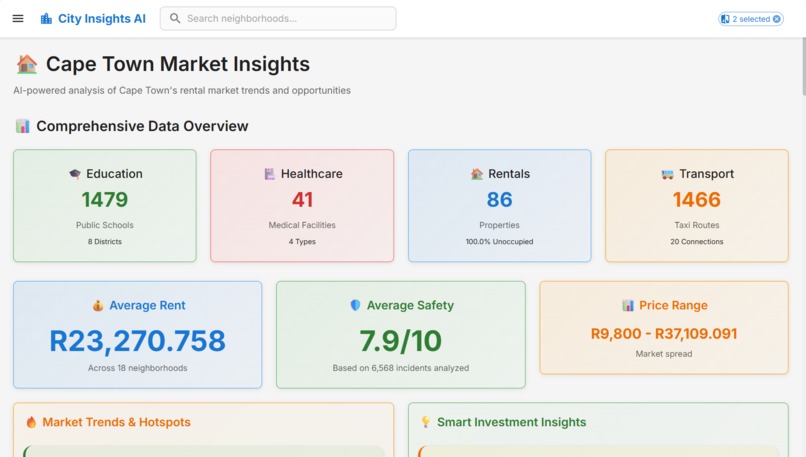Select the R23,270.758 average rent figure

[137, 341]
